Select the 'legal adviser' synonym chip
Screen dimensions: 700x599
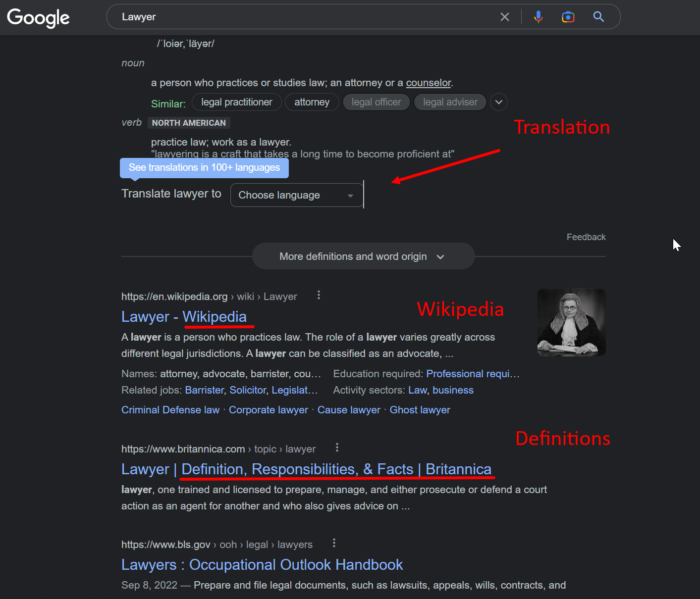coord(450,102)
